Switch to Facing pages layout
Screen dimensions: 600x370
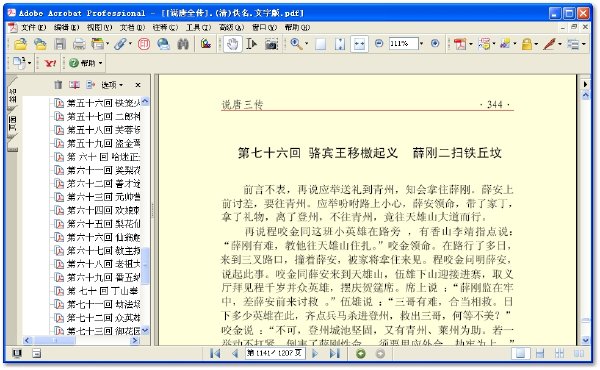(x=579, y=354)
